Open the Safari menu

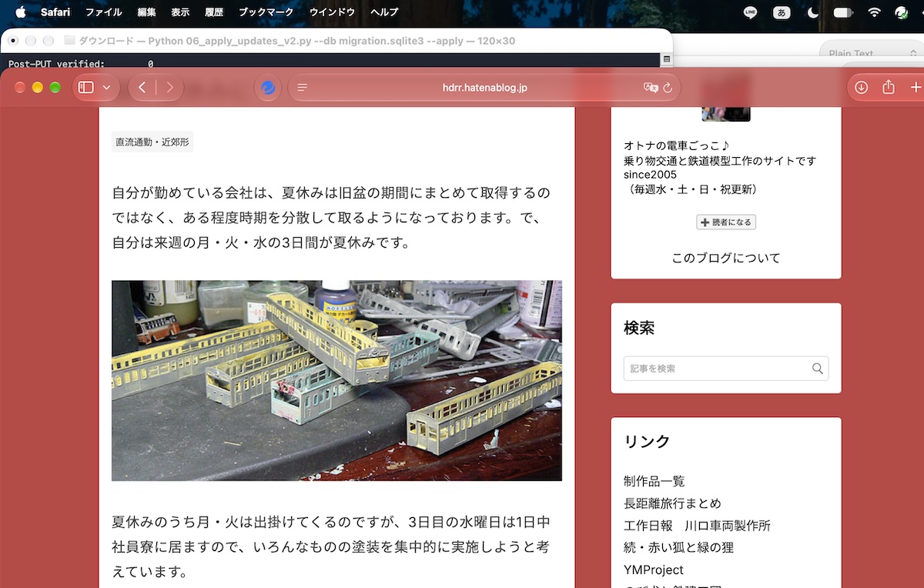(55, 12)
